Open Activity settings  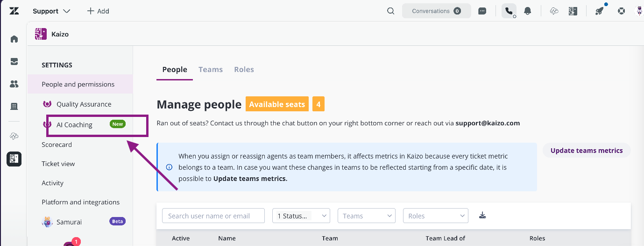[x=52, y=183]
